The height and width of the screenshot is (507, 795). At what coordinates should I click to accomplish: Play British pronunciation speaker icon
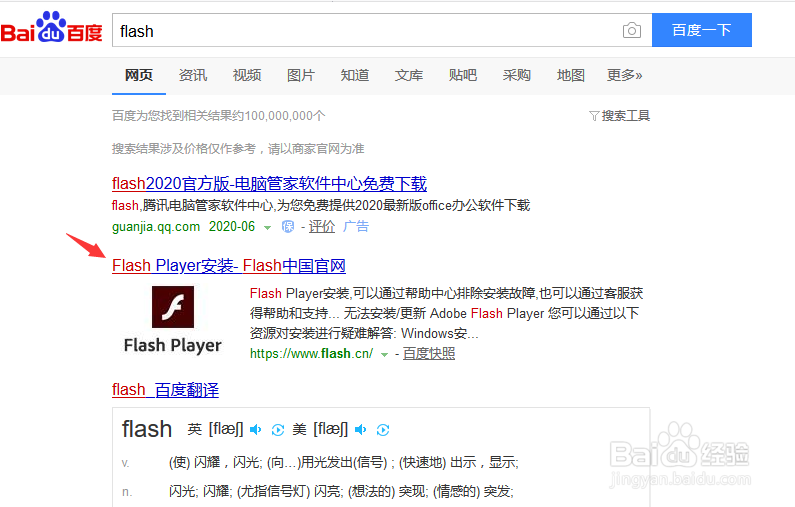tap(256, 430)
